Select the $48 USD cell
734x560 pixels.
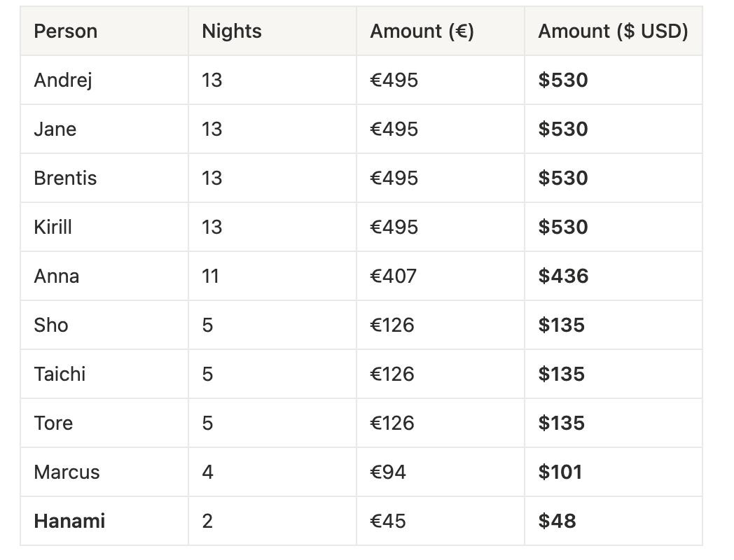pyautogui.click(x=557, y=521)
